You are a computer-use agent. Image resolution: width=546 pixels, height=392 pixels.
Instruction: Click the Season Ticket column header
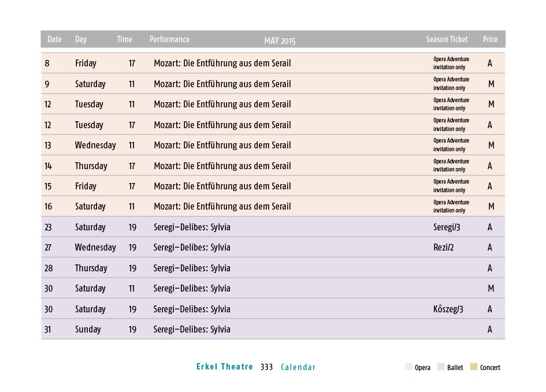click(x=447, y=39)
